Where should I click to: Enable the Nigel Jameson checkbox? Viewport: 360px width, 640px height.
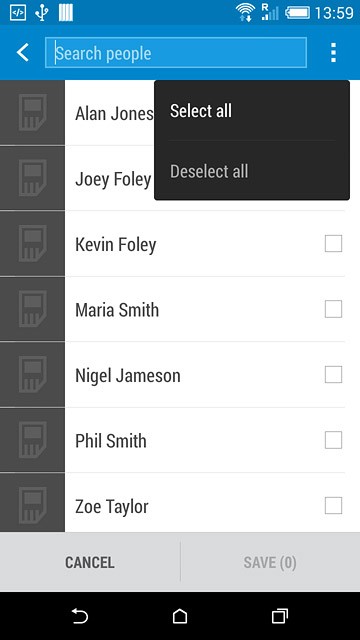pos(333,375)
